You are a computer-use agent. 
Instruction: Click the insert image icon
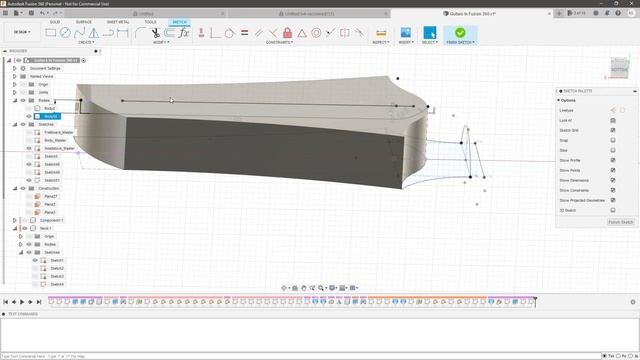tap(406, 33)
